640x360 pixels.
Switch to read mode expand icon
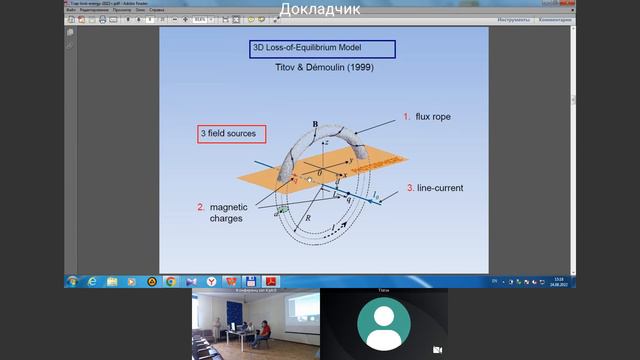(276, 20)
